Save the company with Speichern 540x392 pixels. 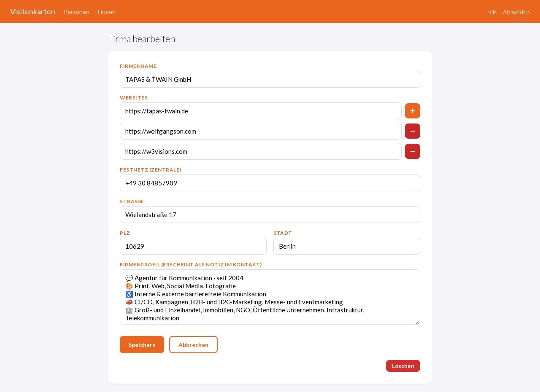coord(142,344)
